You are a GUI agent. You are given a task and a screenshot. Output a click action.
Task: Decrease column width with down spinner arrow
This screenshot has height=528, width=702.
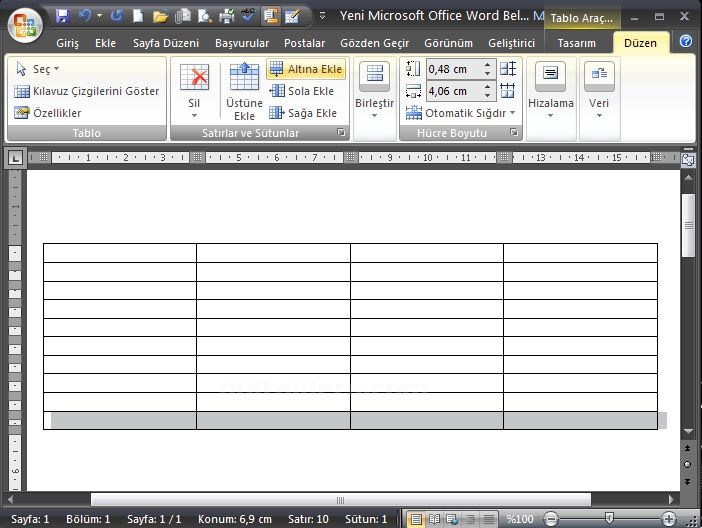click(x=488, y=95)
